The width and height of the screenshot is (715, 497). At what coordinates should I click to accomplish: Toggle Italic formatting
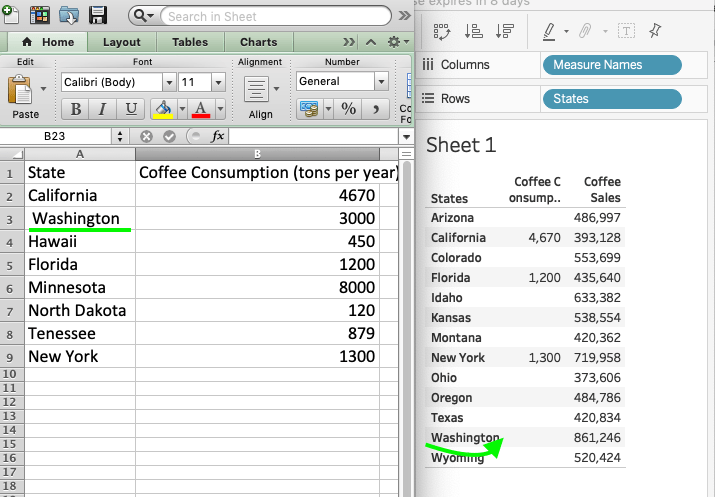tap(103, 109)
